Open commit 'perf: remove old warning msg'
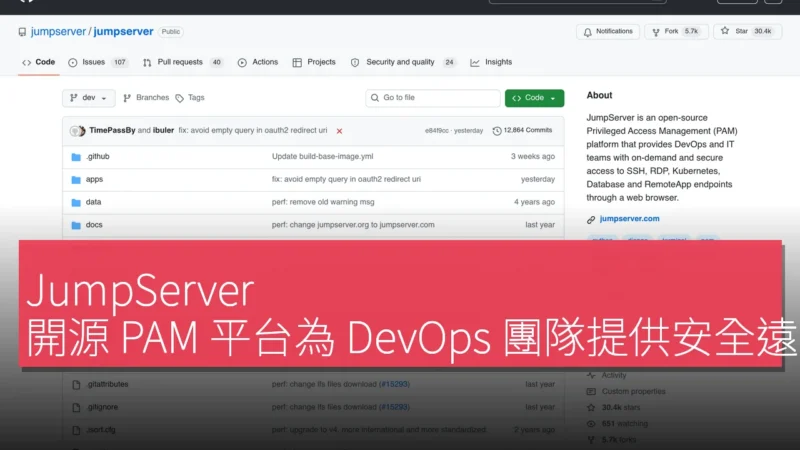The width and height of the screenshot is (800, 450). [323, 202]
